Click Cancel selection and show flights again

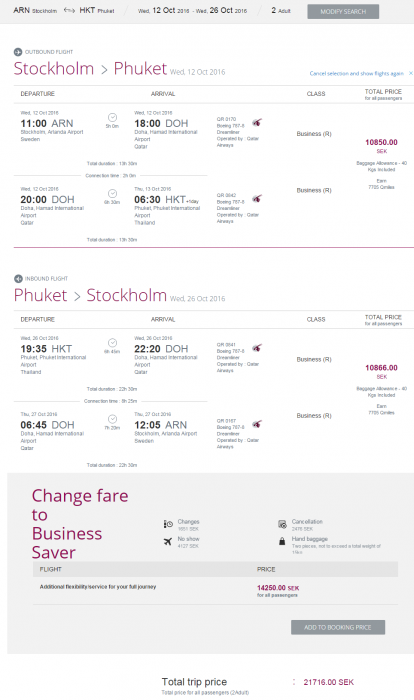(x=356, y=73)
